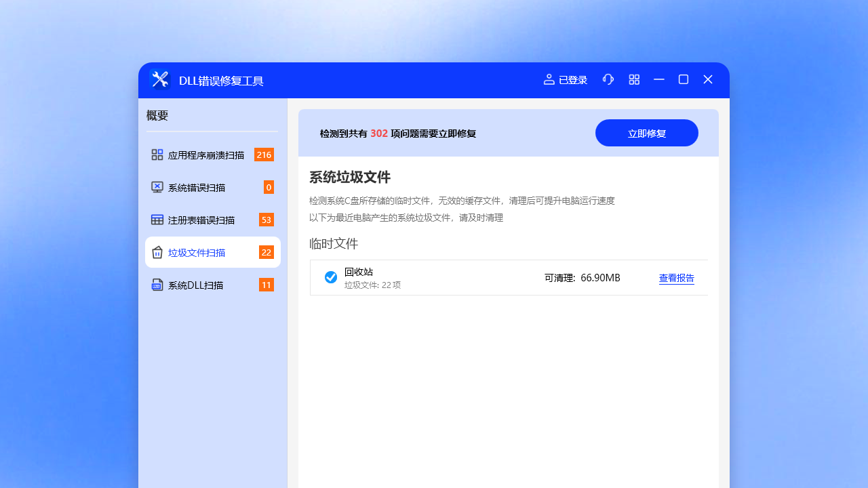Click the 注册表错误扫描 registry table icon
Screen dimensions: 868x488
pos(157,220)
